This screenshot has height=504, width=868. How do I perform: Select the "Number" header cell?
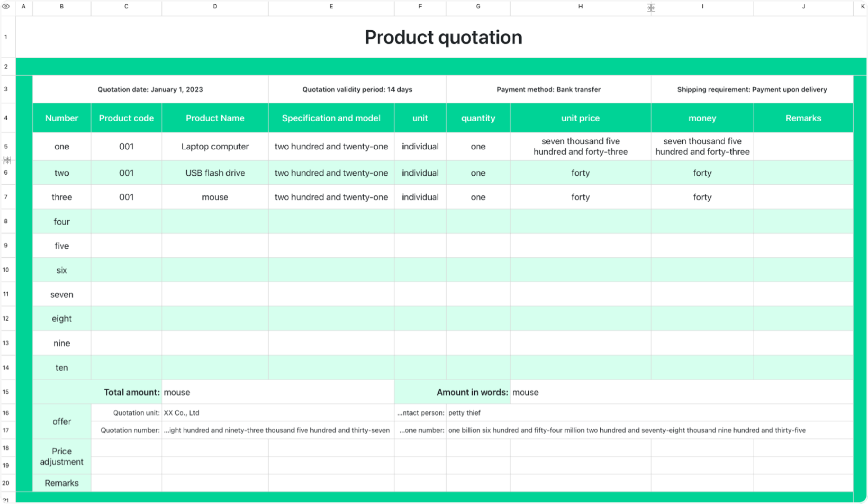pos(62,118)
